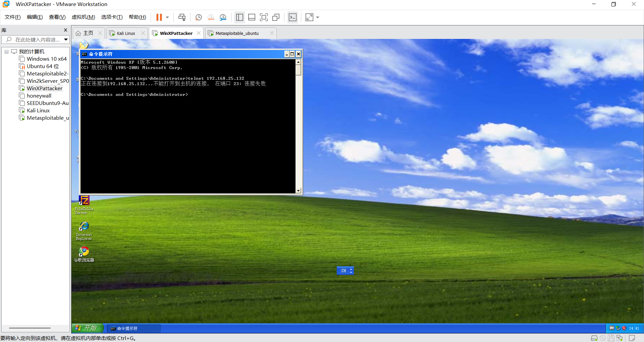Switch to the Kali Linux tab
This screenshot has width=644, height=342.
(x=126, y=33)
